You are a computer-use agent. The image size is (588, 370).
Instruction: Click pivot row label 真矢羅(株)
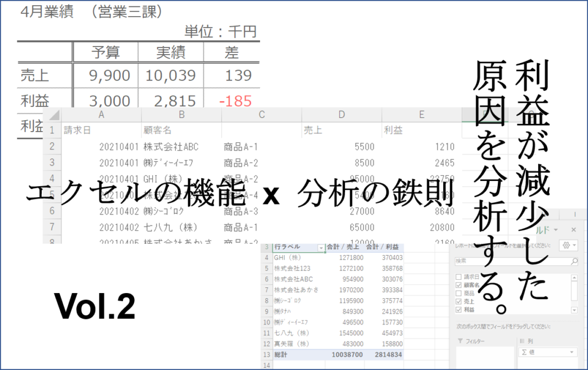tap(291, 344)
